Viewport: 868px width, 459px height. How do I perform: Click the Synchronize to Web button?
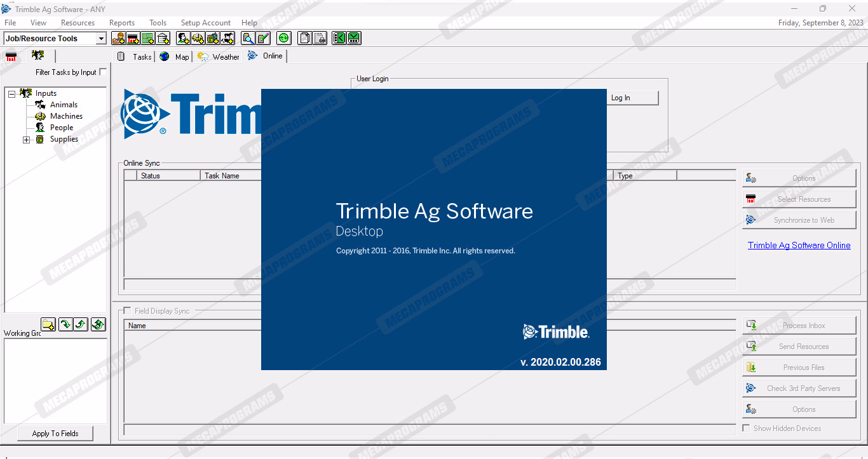point(799,220)
